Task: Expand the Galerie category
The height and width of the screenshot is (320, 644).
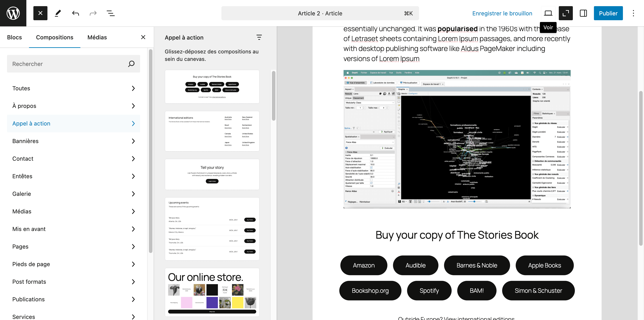Action: [x=74, y=194]
